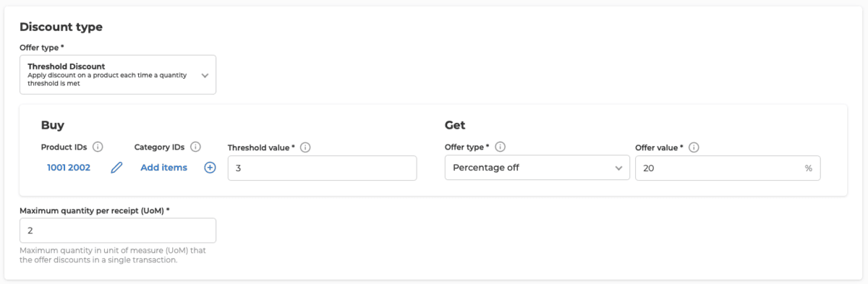This screenshot has height=284, width=868.
Task: Click the Maximum quantity per receipt label
Action: tap(95, 210)
